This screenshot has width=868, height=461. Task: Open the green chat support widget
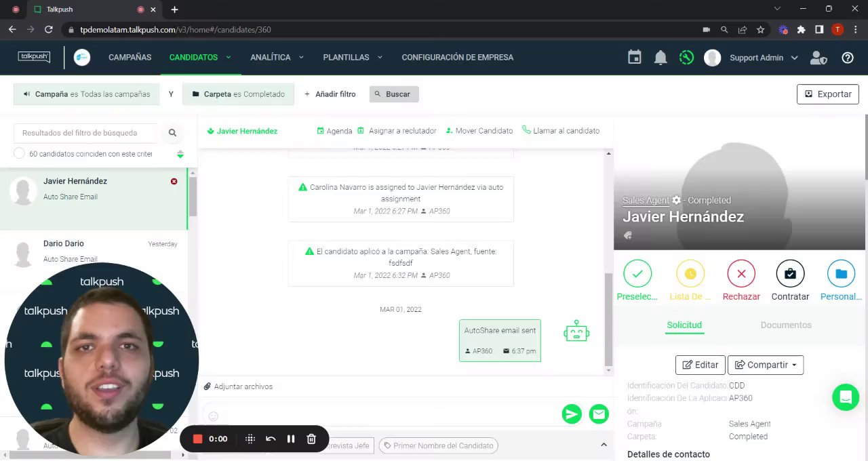(x=846, y=397)
